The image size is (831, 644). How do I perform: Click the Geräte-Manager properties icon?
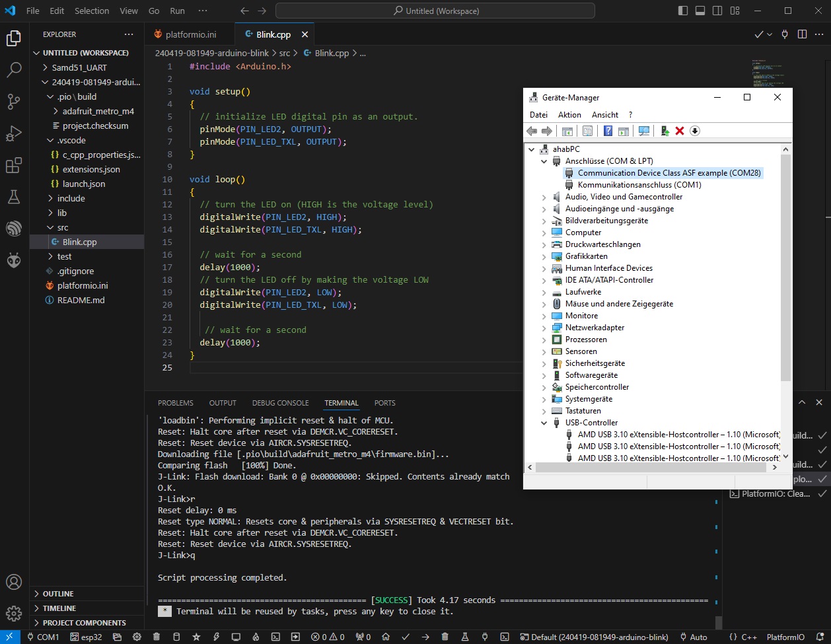tap(587, 131)
